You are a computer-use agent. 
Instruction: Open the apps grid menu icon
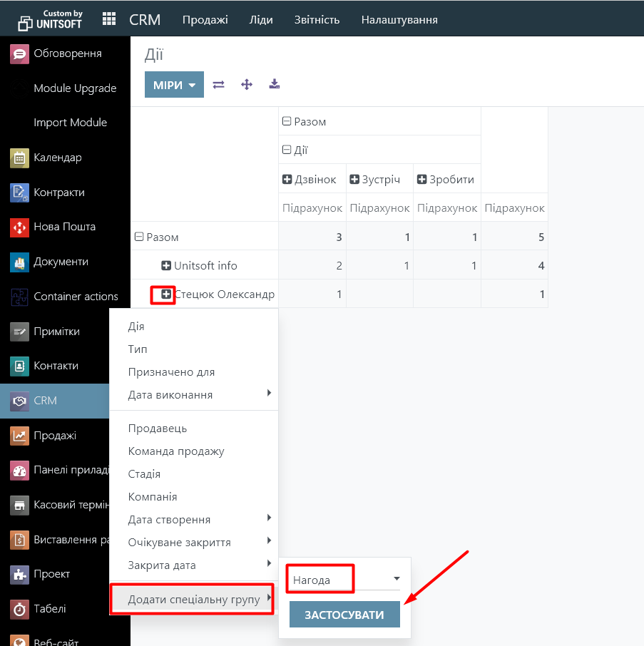click(x=109, y=19)
